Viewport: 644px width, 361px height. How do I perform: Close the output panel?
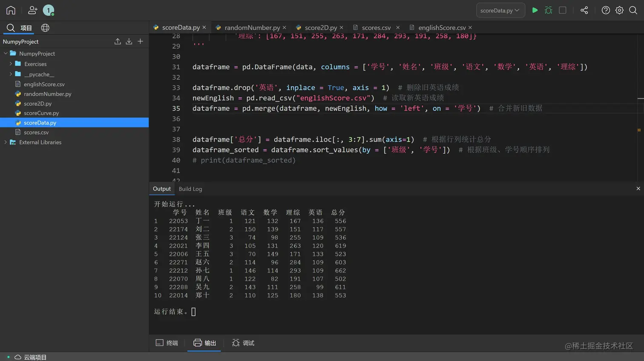click(x=638, y=188)
